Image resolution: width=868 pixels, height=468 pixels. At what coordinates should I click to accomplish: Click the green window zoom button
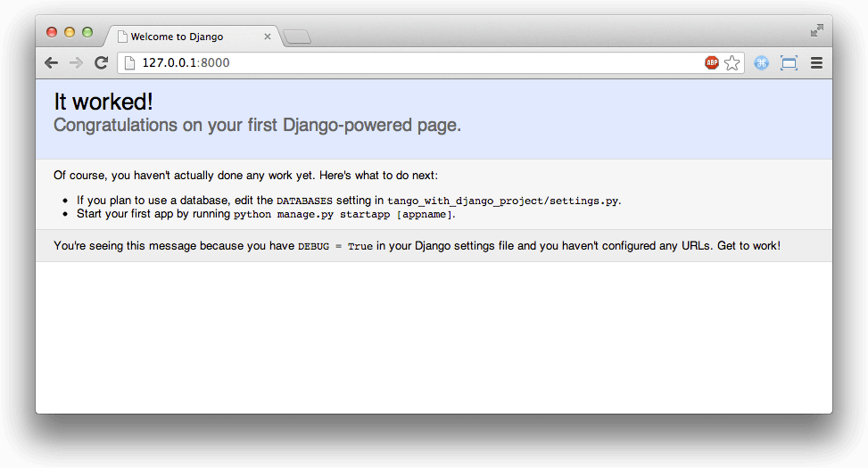tap(87, 32)
